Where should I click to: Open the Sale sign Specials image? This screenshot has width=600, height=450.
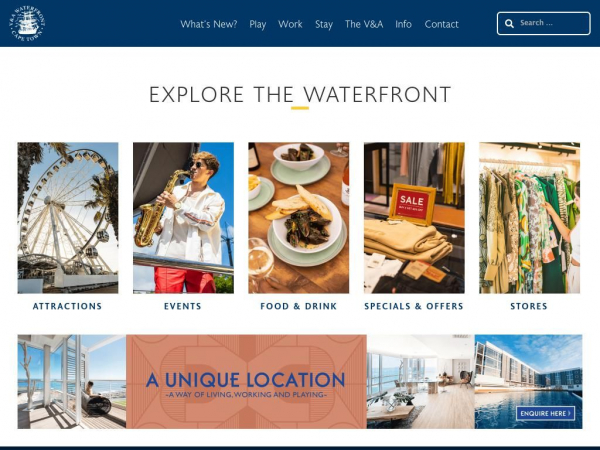tap(414, 218)
